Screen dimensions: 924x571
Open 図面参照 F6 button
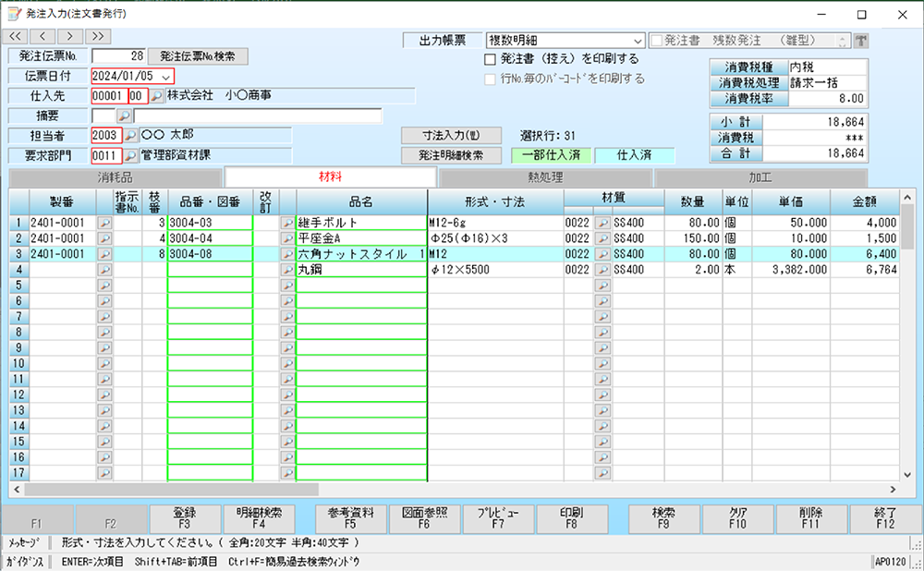click(x=424, y=518)
